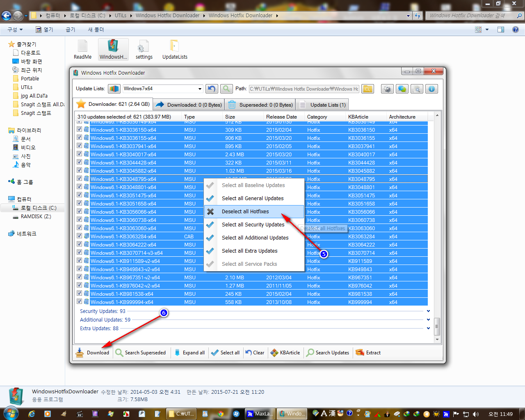The width and height of the screenshot is (525, 420).
Task: Click the Explorer address bar refresh icon
Action: pos(418,16)
